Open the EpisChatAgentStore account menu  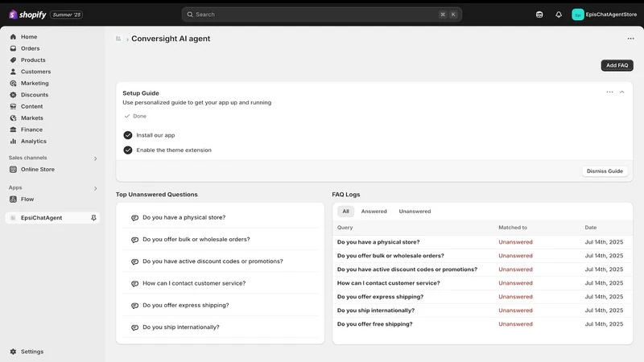click(x=605, y=14)
